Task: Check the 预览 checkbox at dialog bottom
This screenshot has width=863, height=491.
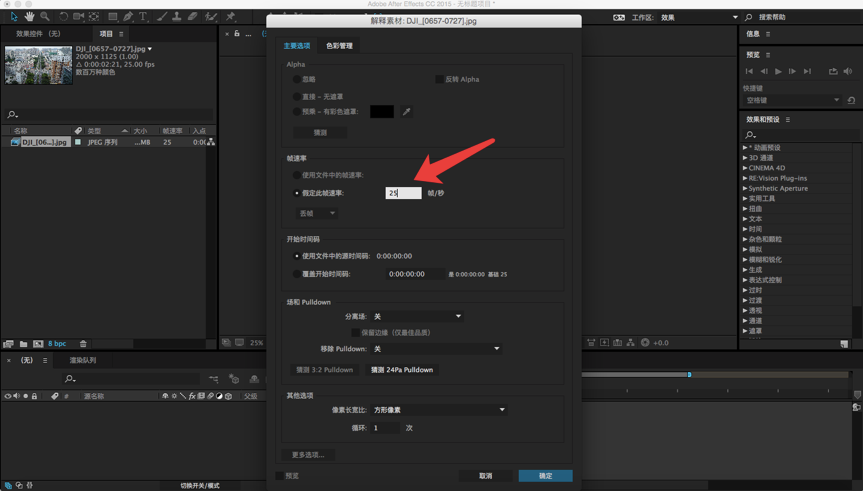Action: point(280,476)
